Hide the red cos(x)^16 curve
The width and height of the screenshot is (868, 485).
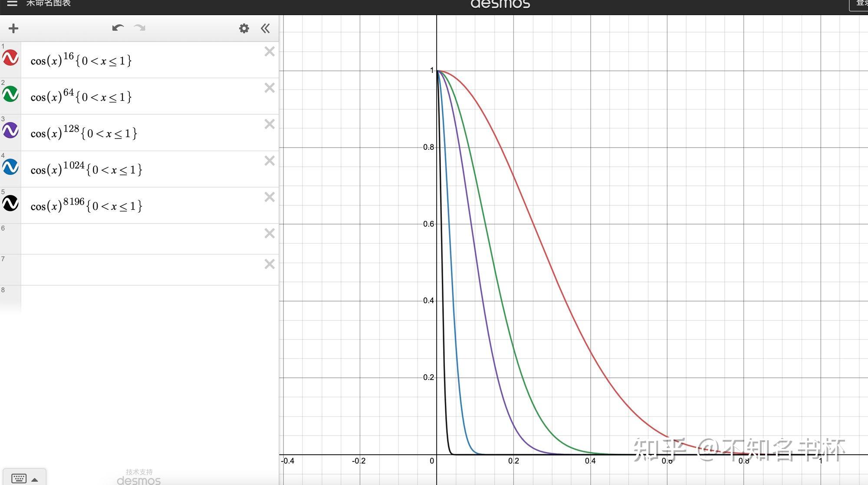[x=10, y=58]
